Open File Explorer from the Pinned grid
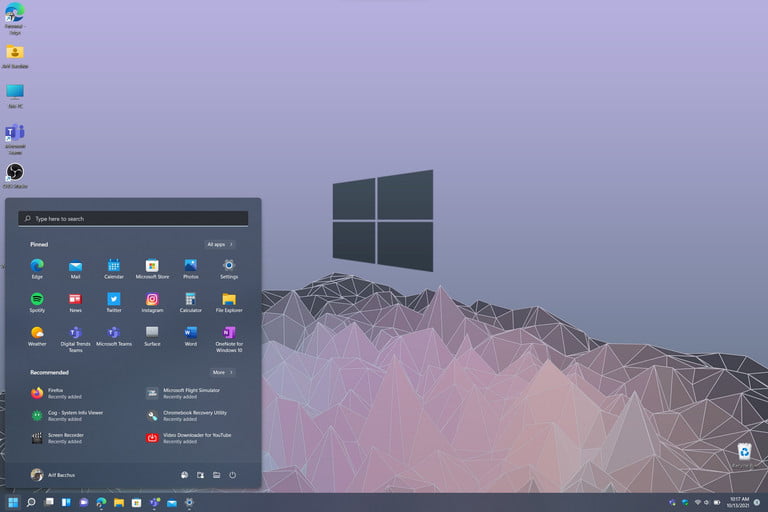The image size is (768, 512). (229, 302)
